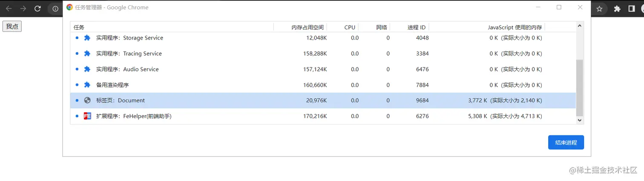The width and height of the screenshot is (644, 181).
Task: Click the Tracing Service puzzle icon
Action: [x=87, y=54]
